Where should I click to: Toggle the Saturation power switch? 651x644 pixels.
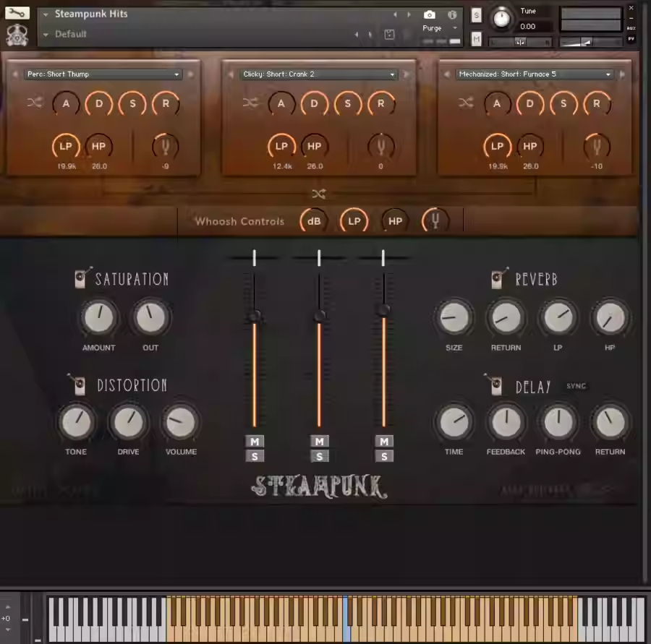(x=82, y=279)
